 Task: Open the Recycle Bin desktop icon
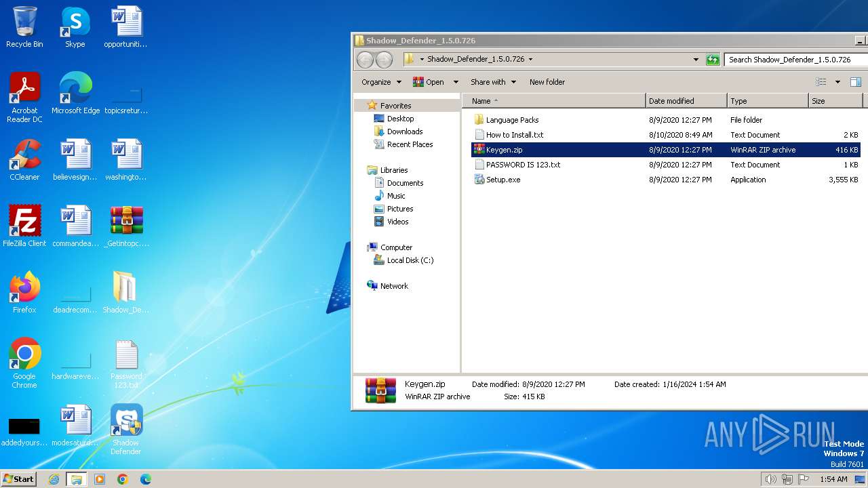[x=24, y=27]
